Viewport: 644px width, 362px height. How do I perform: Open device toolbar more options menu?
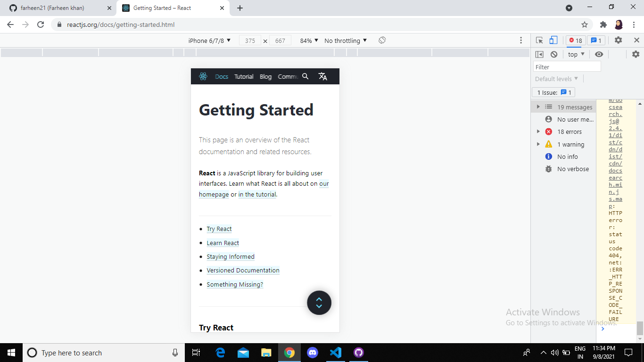521,41
